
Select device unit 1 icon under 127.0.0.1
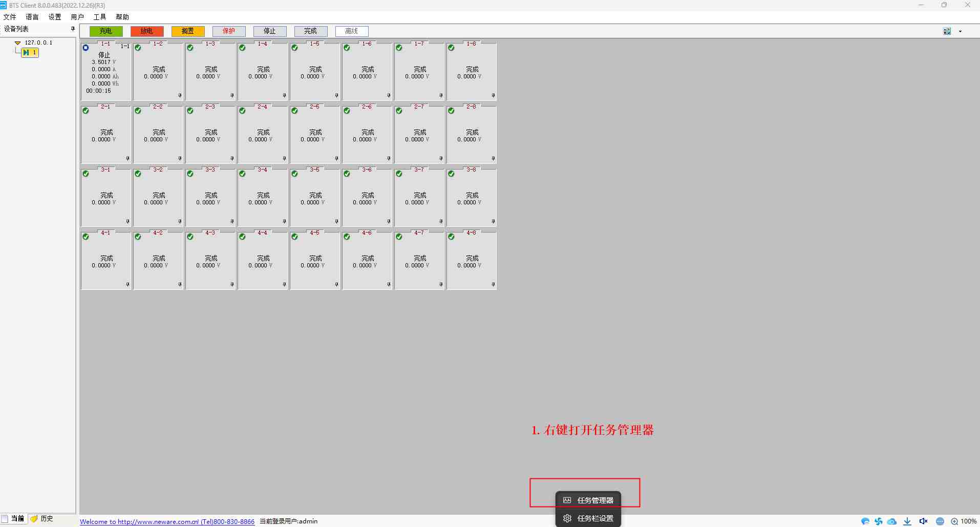[x=30, y=52]
